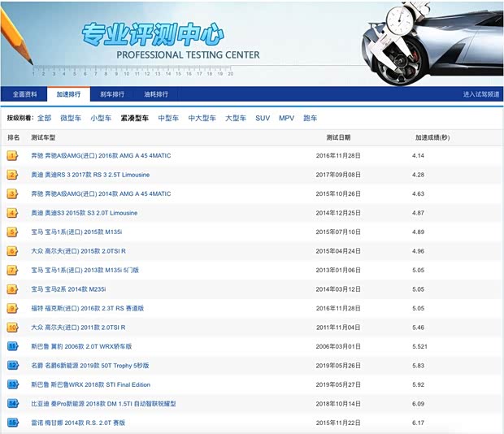Select test date 2018年10月14日

(338, 404)
